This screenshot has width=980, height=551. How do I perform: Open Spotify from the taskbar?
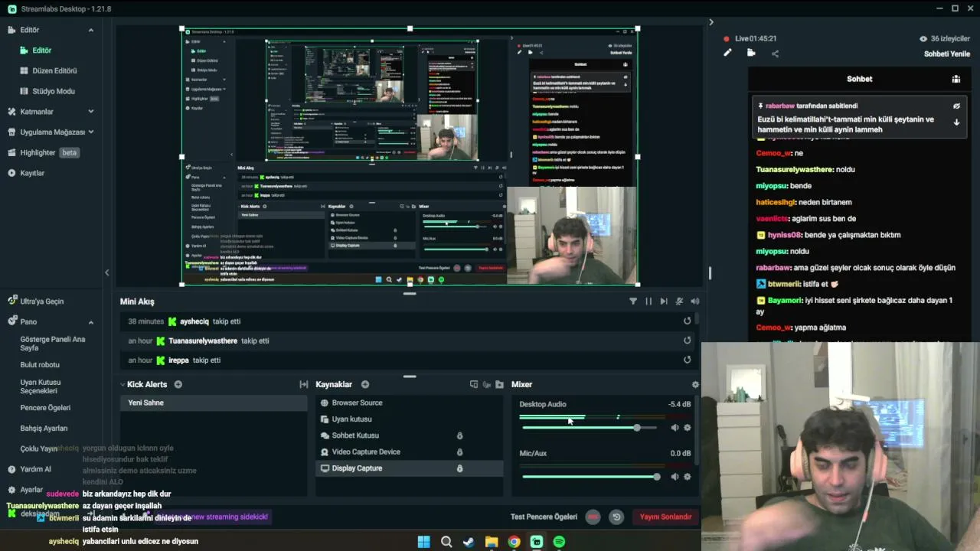click(x=559, y=542)
